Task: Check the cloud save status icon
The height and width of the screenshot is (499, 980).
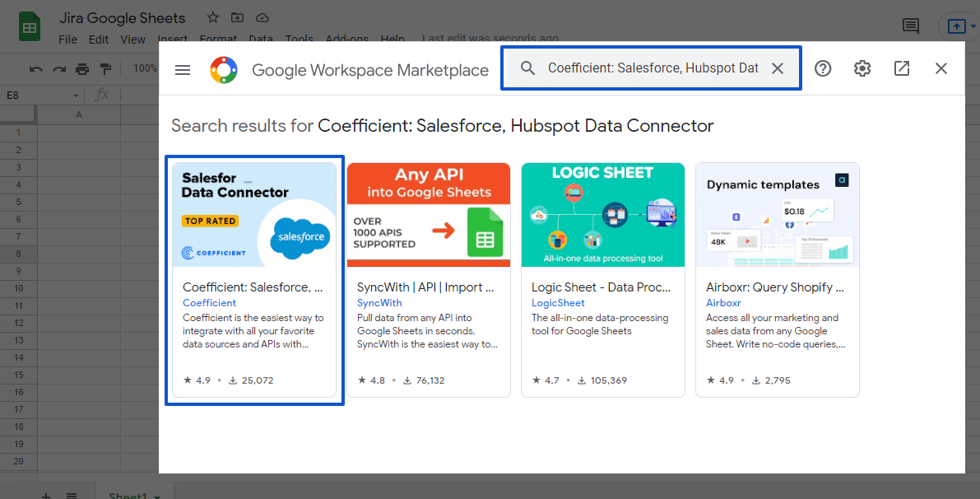Action: pos(262,17)
